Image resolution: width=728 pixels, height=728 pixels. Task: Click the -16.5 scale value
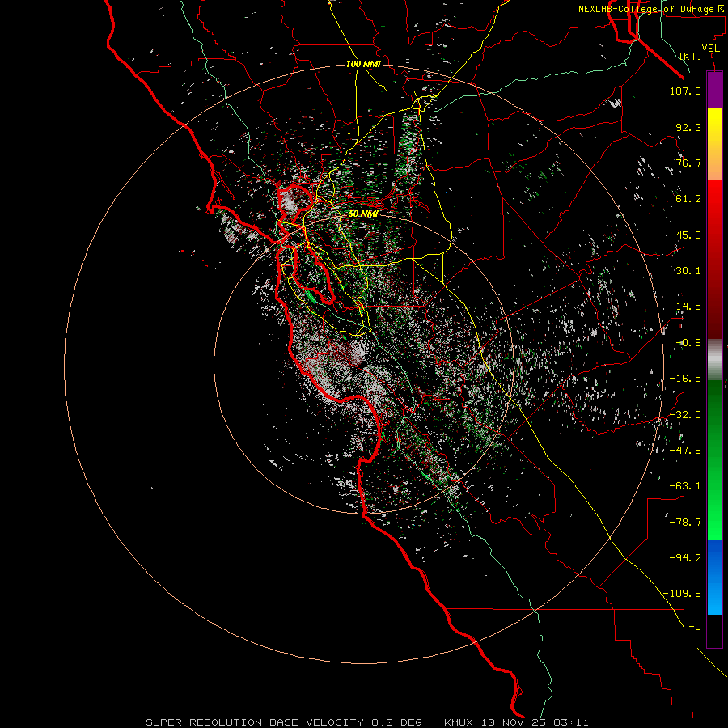(x=685, y=379)
